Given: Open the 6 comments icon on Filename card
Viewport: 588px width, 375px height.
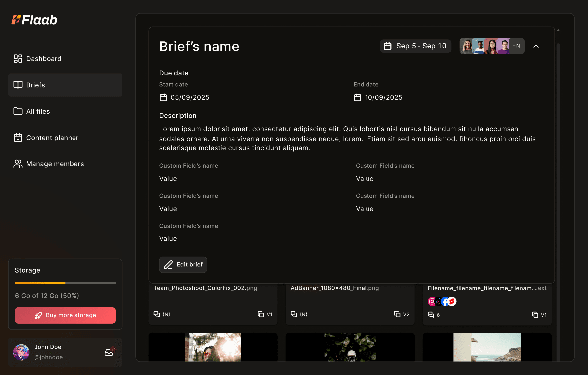Looking at the screenshot, I should 431,315.
